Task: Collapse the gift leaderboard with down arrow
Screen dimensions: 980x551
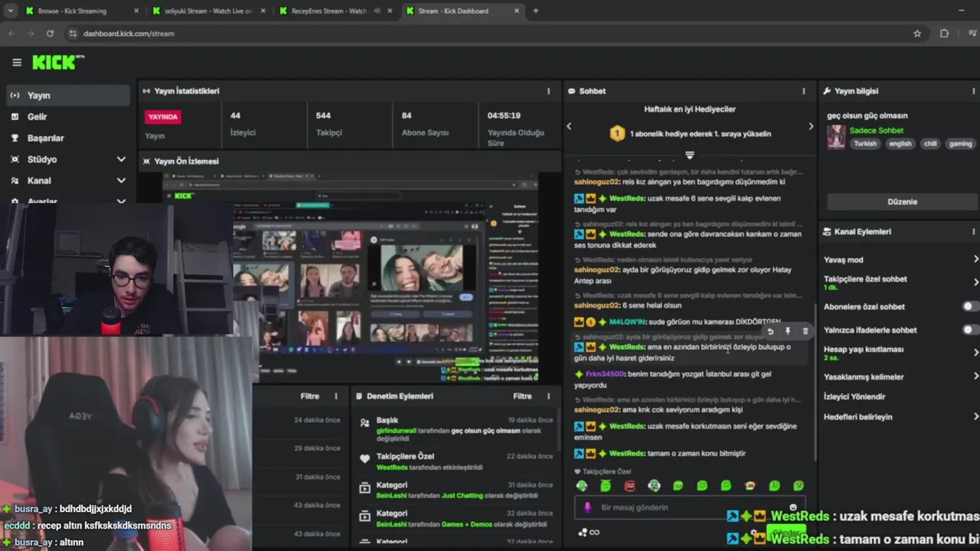Action: click(x=690, y=155)
